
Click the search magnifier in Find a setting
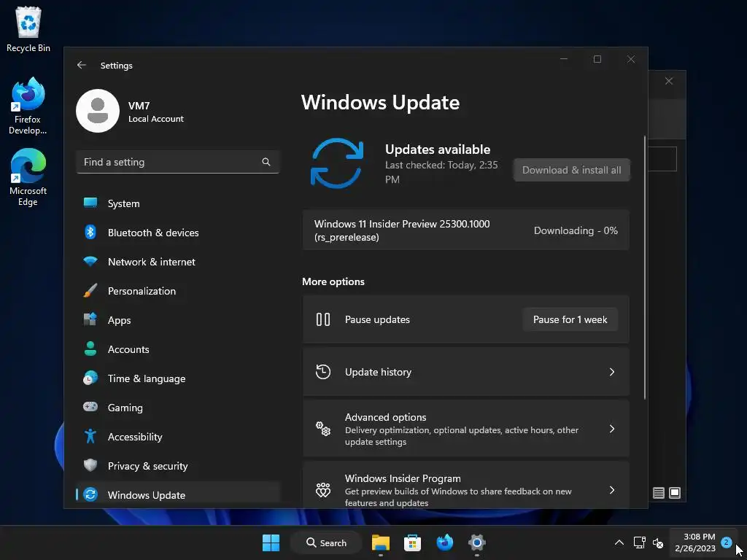click(266, 162)
